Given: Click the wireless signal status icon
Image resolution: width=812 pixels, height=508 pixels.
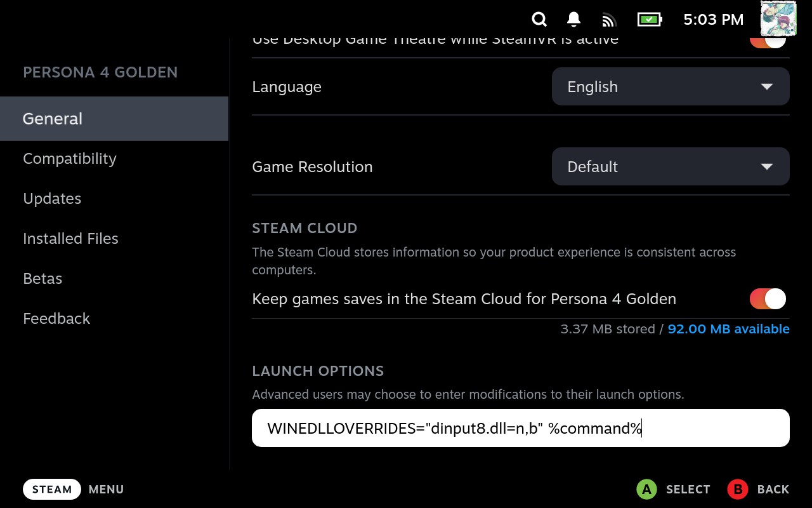Looking at the screenshot, I should (x=609, y=20).
